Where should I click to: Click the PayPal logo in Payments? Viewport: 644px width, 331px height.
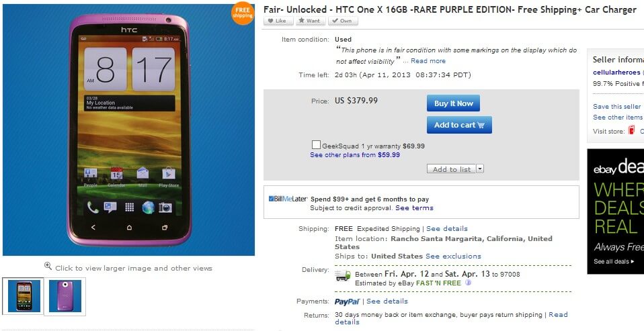pos(348,301)
